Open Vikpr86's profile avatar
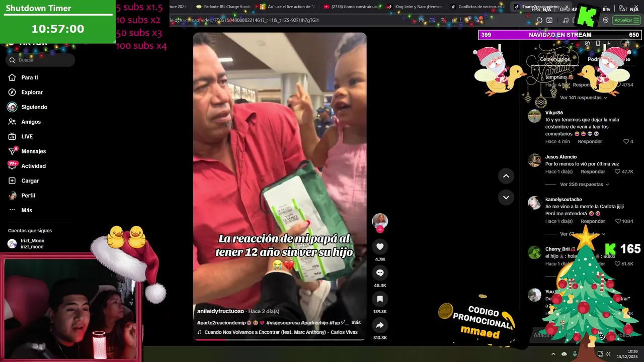 [x=534, y=116]
